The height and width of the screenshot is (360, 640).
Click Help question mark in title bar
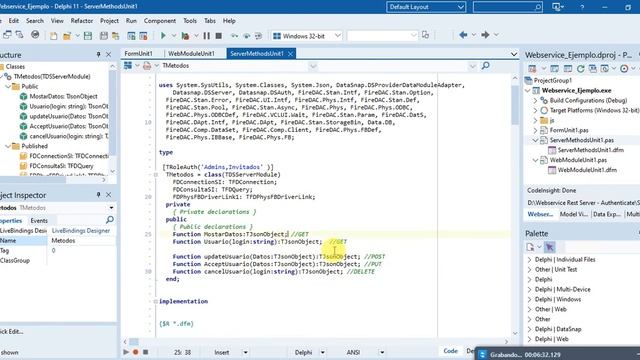(582, 7)
